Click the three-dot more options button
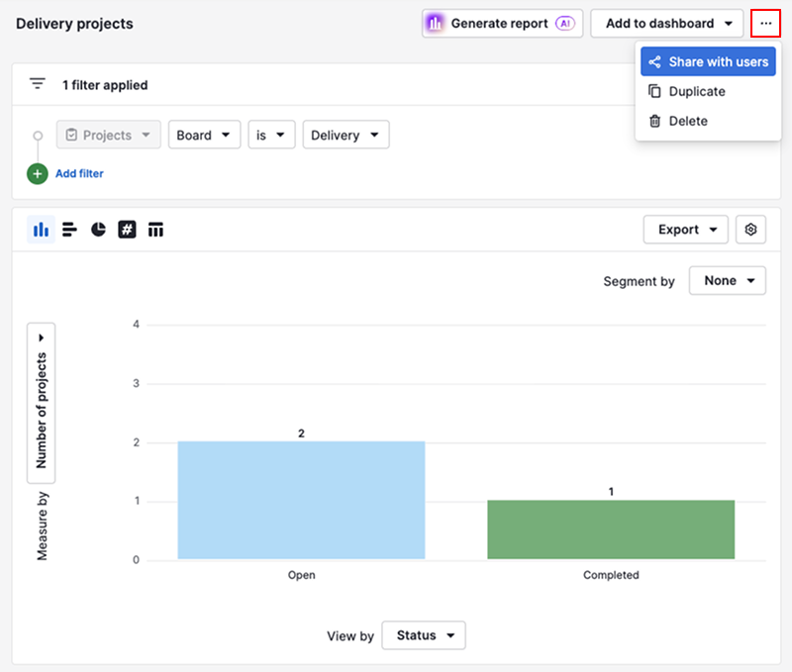The height and width of the screenshot is (672, 792). coord(765,23)
